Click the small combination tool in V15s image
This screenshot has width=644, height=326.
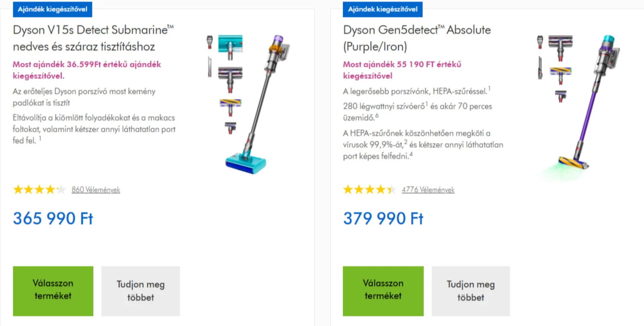coord(210,42)
